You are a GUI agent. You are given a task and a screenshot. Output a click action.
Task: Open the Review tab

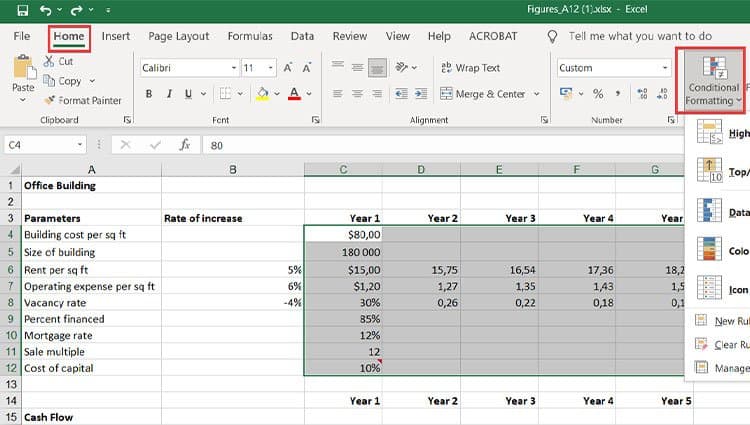click(x=350, y=36)
